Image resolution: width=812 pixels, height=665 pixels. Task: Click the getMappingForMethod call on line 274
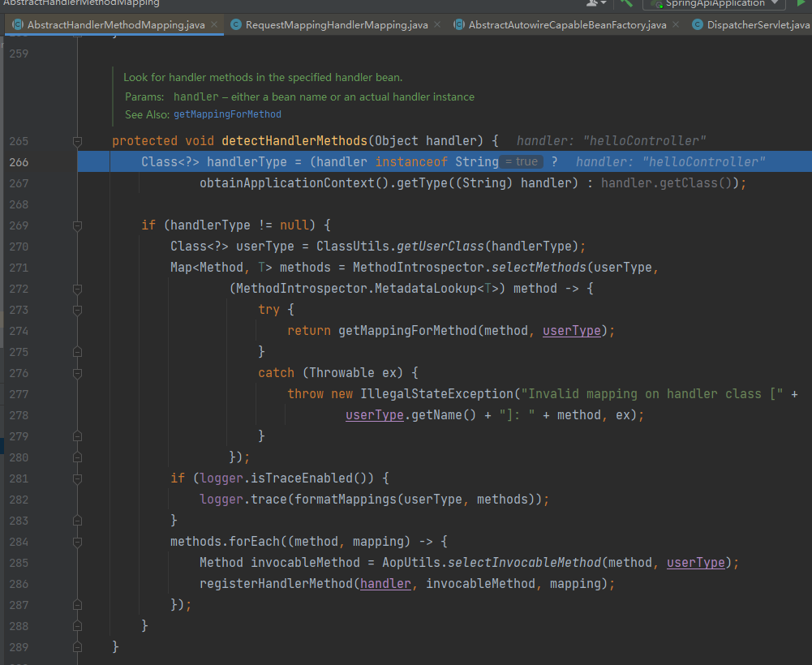point(407,331)
